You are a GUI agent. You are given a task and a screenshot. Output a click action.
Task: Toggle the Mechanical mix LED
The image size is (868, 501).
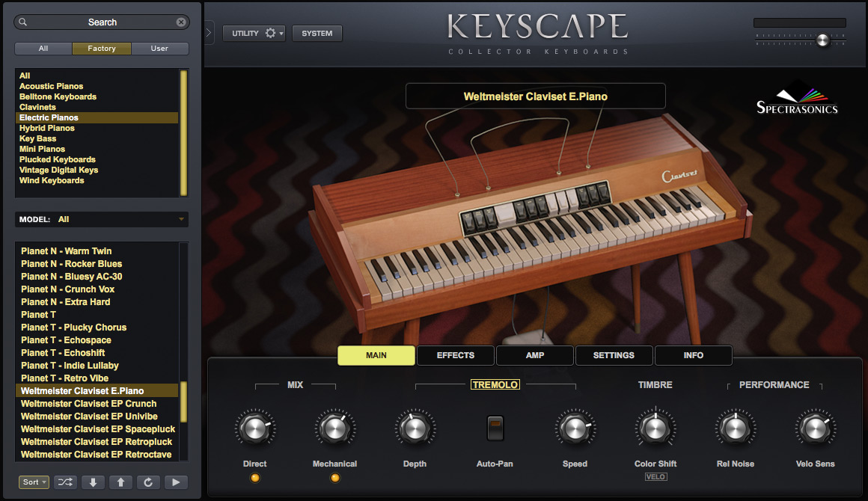coord(334,478)
